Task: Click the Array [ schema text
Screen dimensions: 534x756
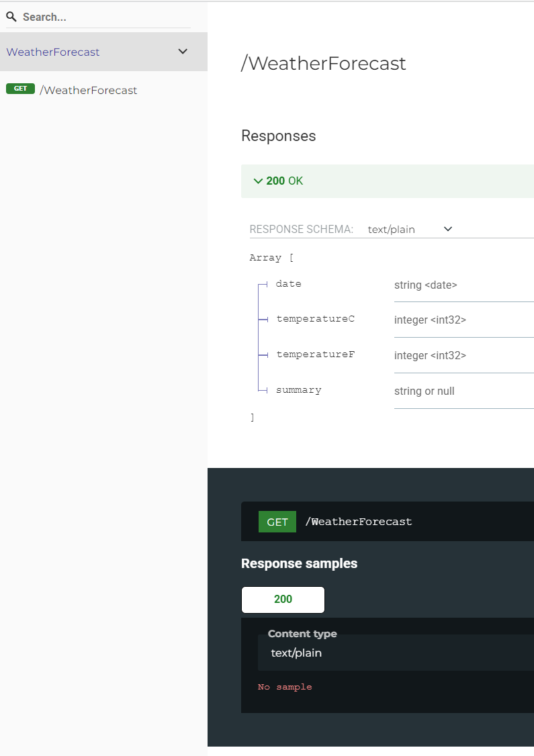Action: coord(271,257)
